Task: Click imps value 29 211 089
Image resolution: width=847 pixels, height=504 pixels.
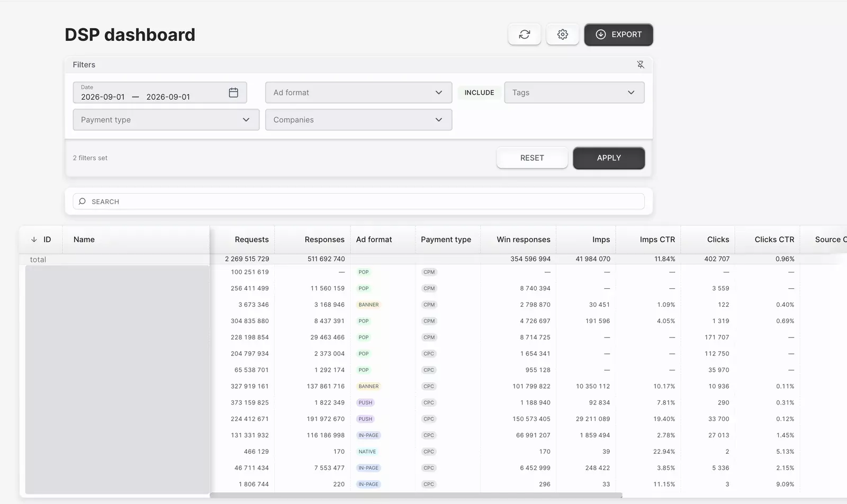Action: 593,419
